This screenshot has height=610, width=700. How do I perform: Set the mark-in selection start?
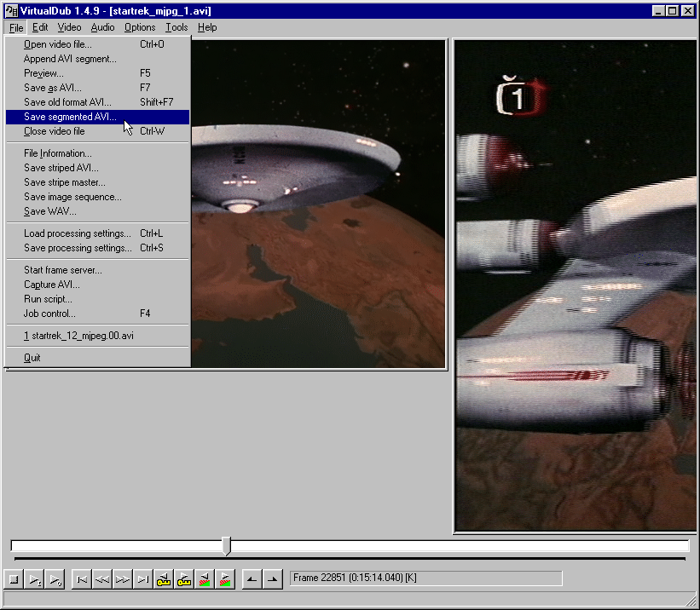click(x=252, y=579)
